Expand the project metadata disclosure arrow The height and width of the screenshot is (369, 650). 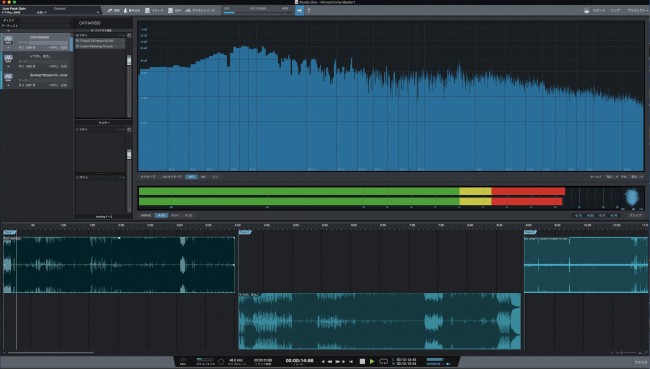tap(8, 30)
